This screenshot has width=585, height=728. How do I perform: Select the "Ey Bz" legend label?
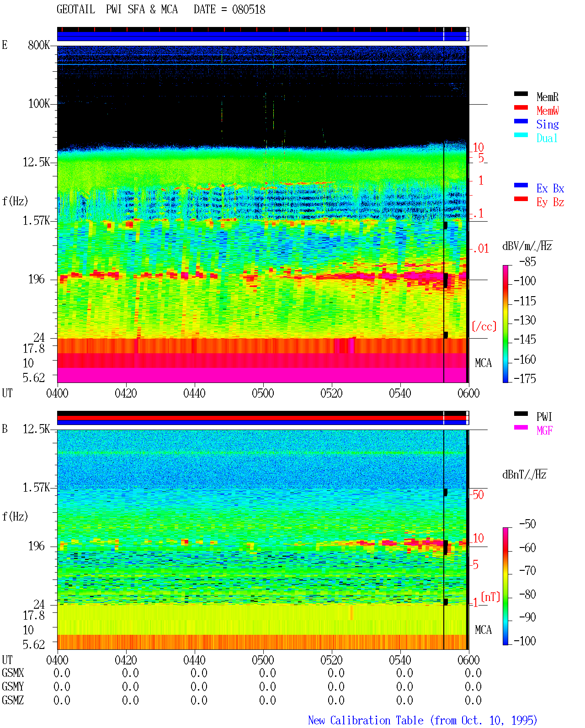550,202
